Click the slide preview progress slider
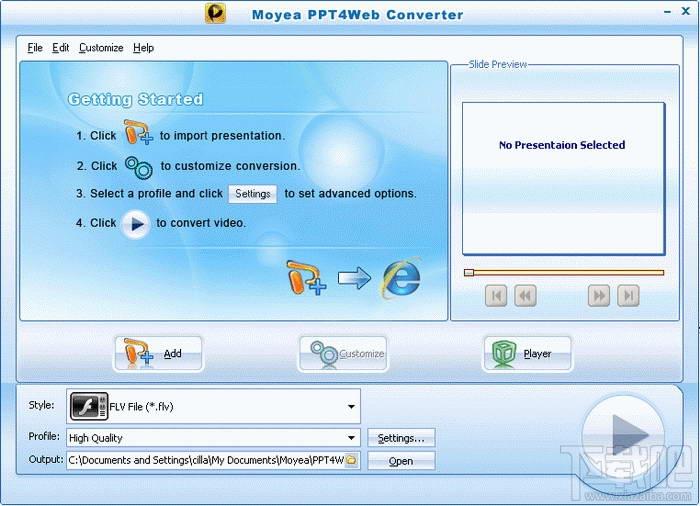Viewport: 700px width, 506px height. 564,272
